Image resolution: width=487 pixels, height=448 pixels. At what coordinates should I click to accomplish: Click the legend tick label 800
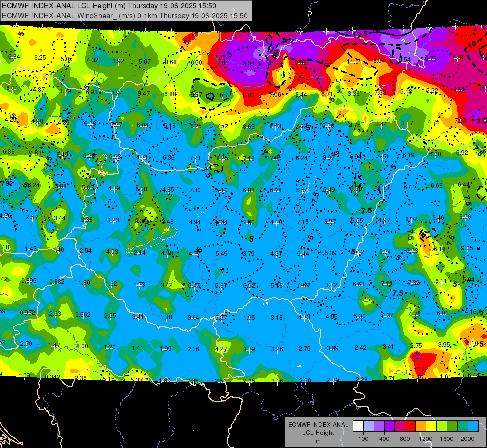405,439
